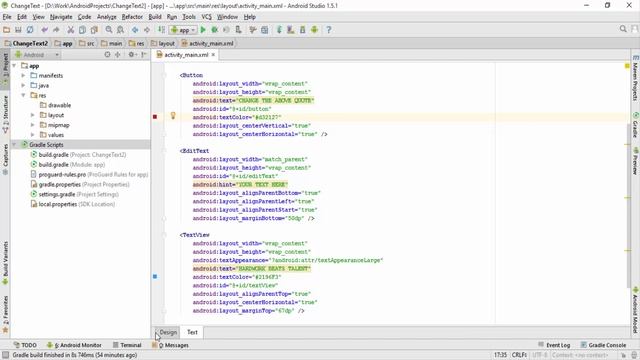Image resolution: width=640 pixels, height=360 pixels.
Task: Switch to the Design tab
Action: coord(168,332)
